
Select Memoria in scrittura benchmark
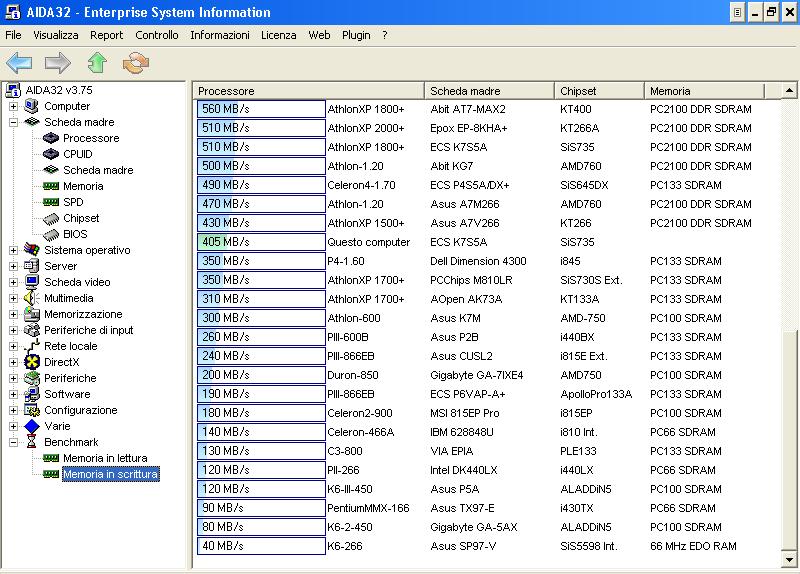tap(111, 474)
